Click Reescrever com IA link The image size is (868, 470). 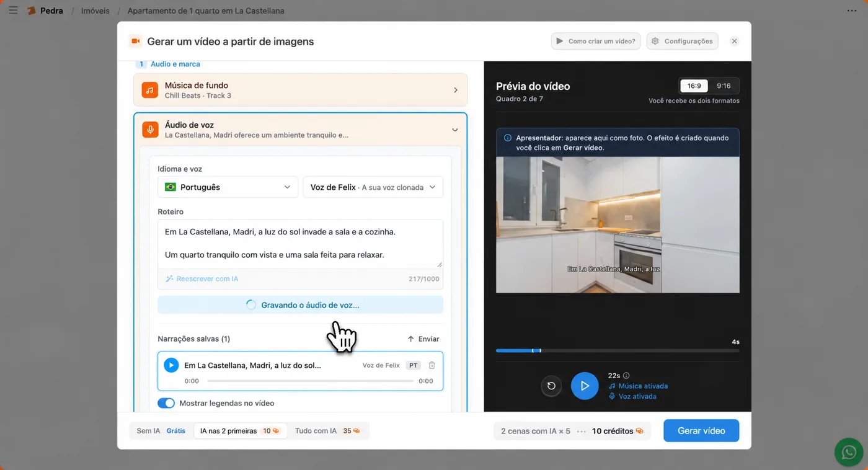click(202, 278)
